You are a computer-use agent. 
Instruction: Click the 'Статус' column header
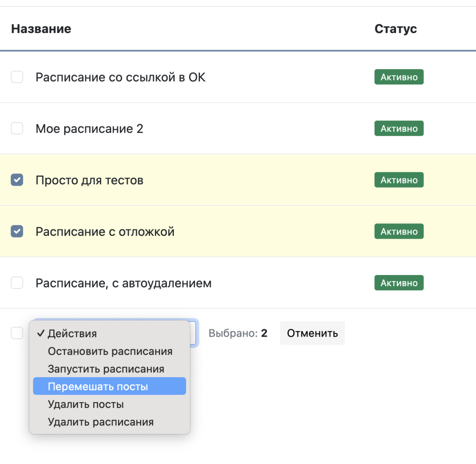pyautogui.click(x=396, y=29)
